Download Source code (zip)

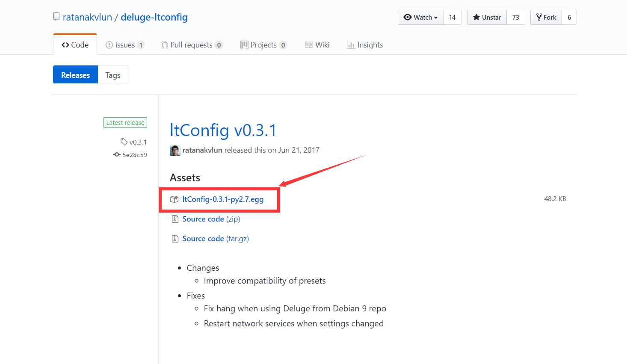(211, 219)
